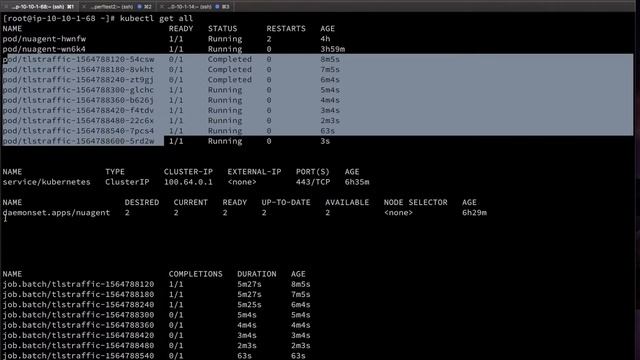This screenshot has height=360, width=640.
Task: Click the cluster IP 100.64.0.1
Action: click(188, 182)
